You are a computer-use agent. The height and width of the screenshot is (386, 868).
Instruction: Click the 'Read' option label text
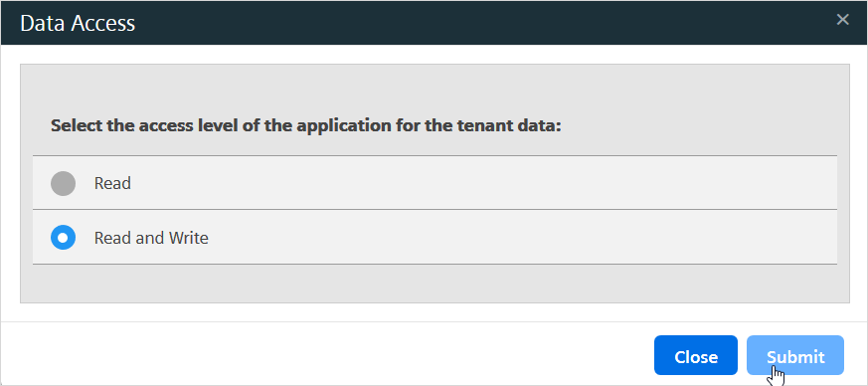tap(112, 183)
